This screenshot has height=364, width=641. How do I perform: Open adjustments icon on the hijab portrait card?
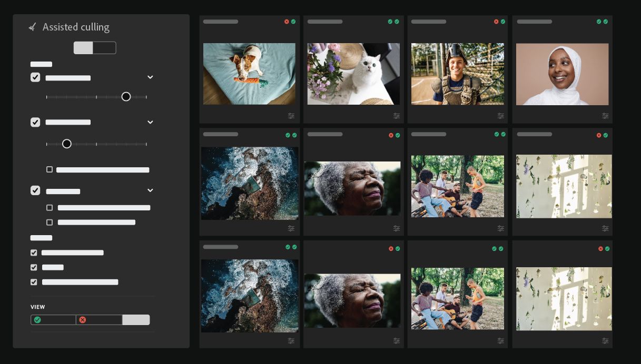click(605, 116)
